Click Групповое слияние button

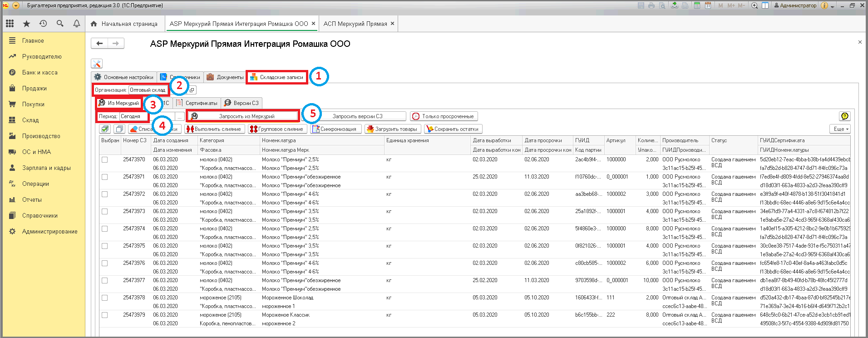(277, 129)
